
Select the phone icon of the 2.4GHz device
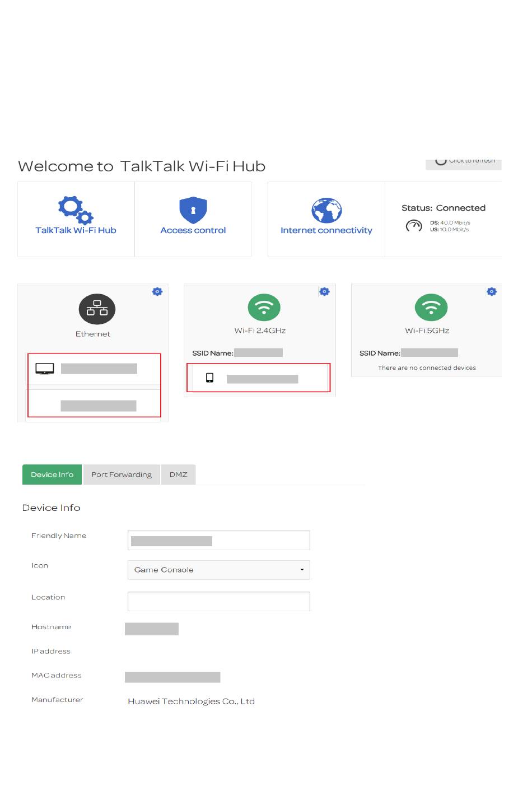pos(210,378)
